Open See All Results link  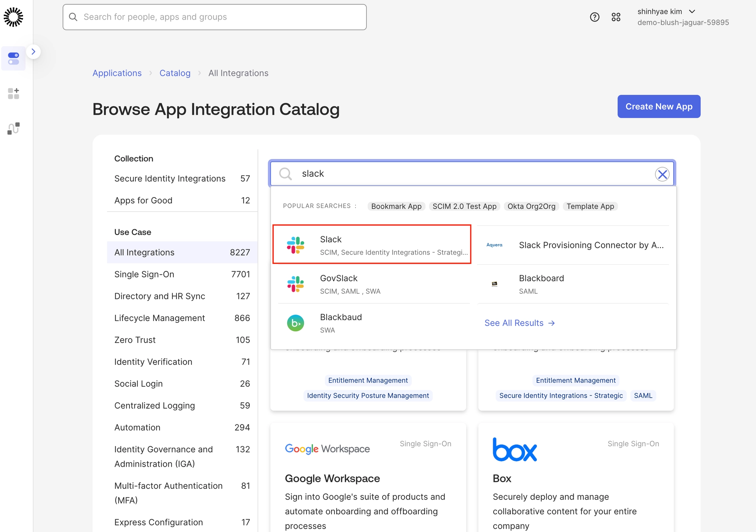(x=519, y=323)
